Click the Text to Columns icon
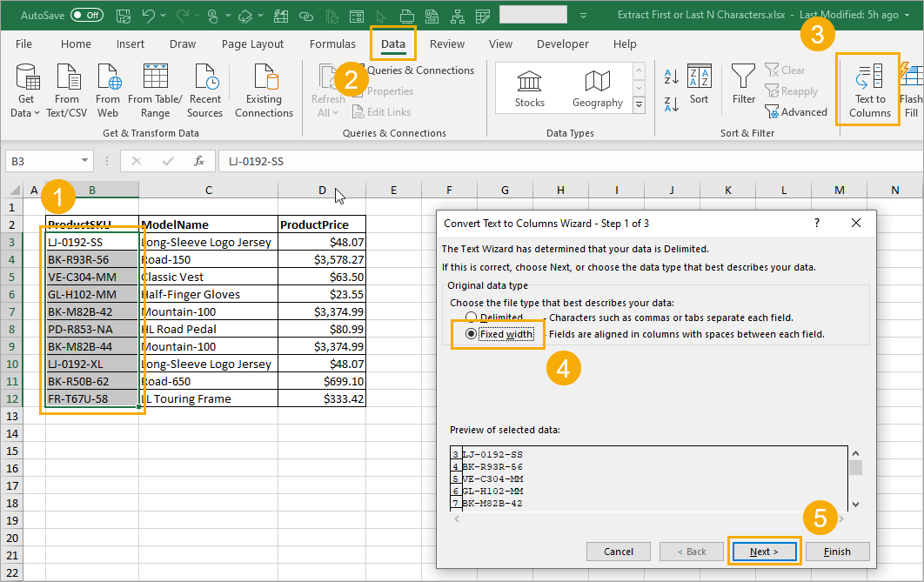This screenshot has height=582, width=924. coord(869,77)
